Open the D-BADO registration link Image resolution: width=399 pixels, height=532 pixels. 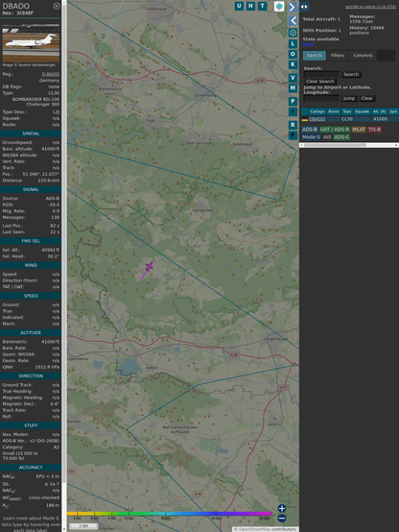tap(51, 74)
